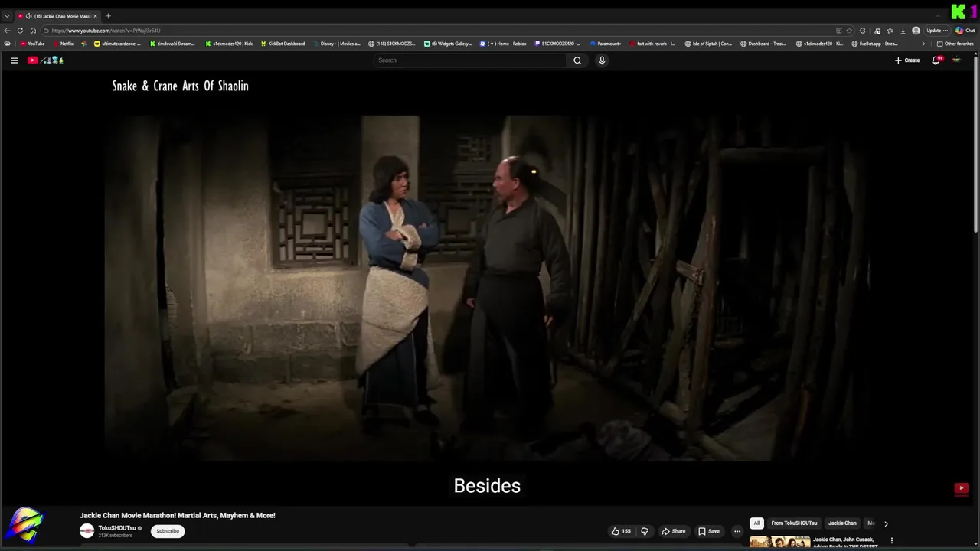The height and width of the screenshot is (551, 980).
Task: Open tab search dropdown arrow
Action: point(7,16)
